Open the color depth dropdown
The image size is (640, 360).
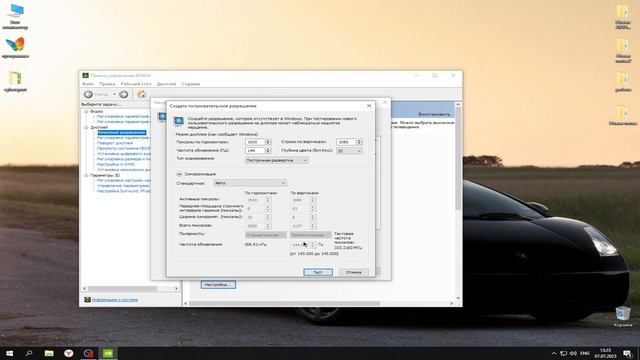pyautogui.click(x=349, y=151)
